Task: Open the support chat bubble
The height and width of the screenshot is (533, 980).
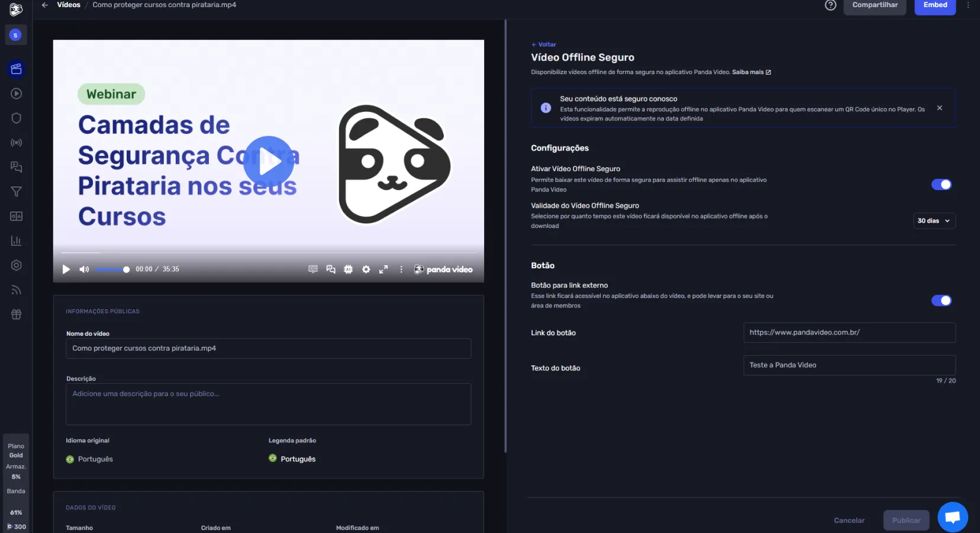Action: point(952,517)
